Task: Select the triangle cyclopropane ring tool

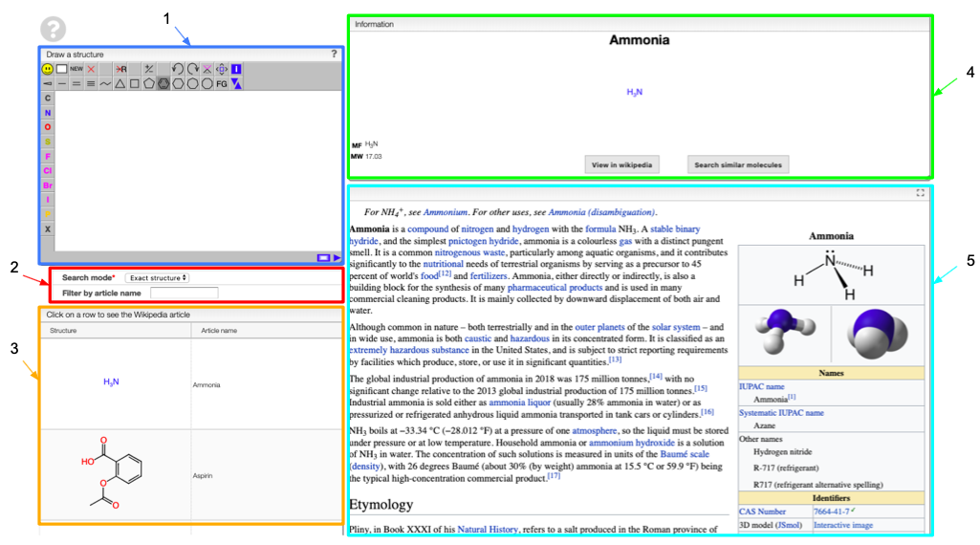Action: 120,84
